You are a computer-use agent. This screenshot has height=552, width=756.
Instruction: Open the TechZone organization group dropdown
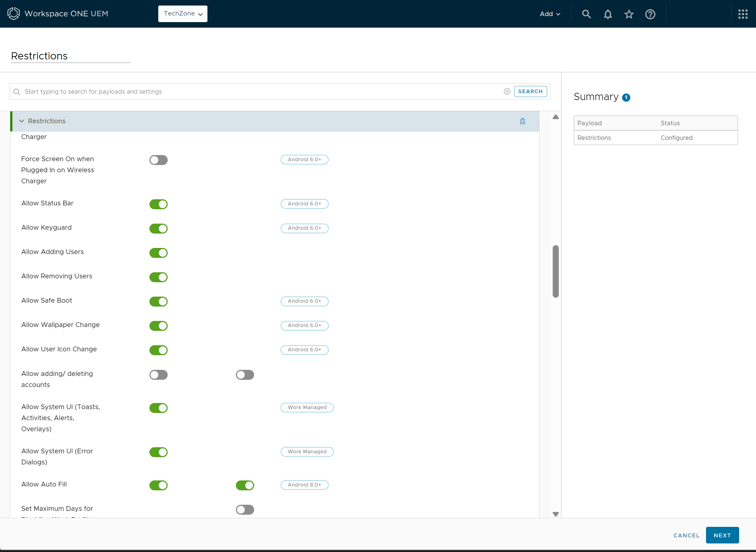[183, 14]
